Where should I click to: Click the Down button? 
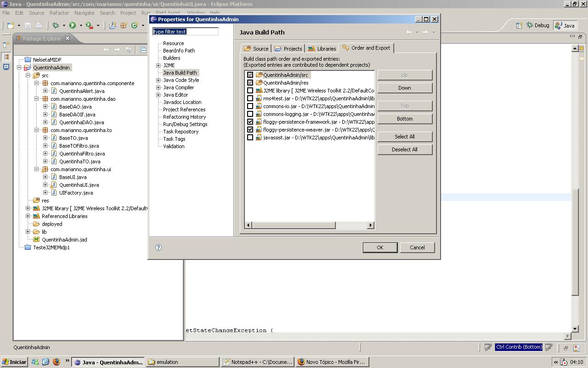tap(405, 88)
